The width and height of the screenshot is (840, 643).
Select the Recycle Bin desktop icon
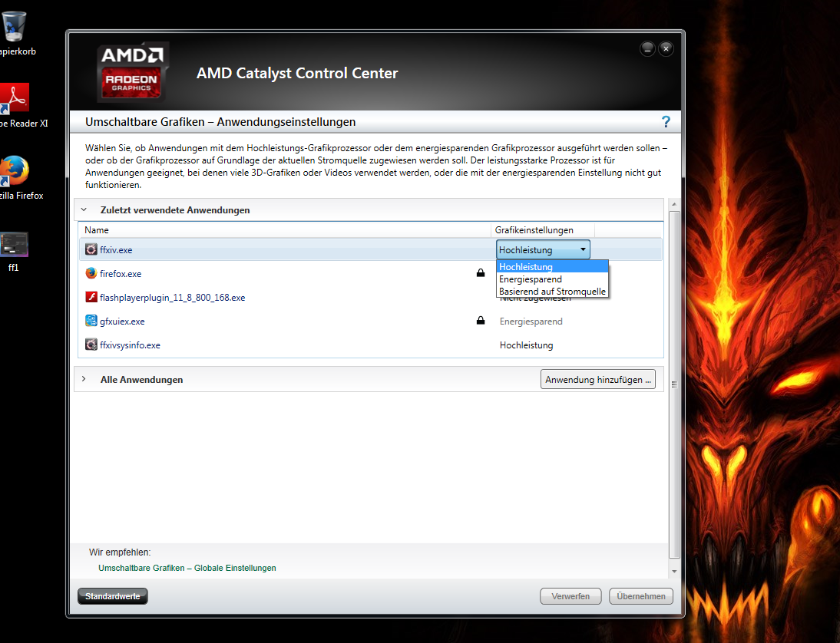coord(14,27)
